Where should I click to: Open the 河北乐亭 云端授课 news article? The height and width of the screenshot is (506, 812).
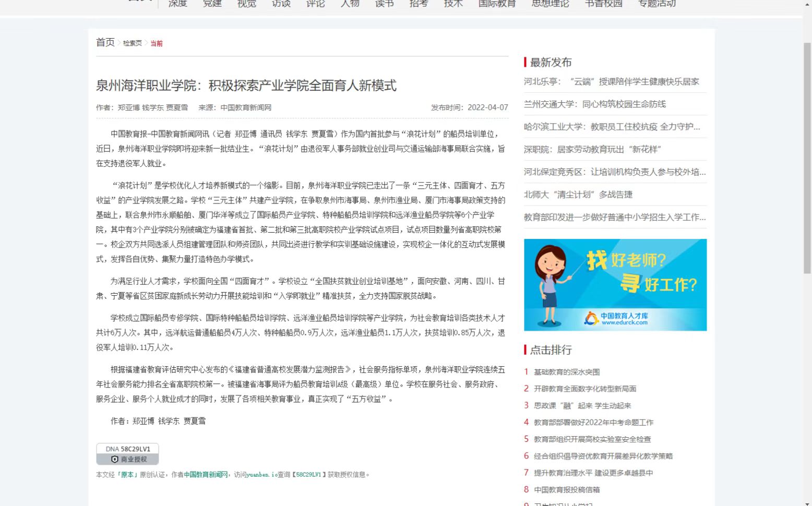coord(611,81)
